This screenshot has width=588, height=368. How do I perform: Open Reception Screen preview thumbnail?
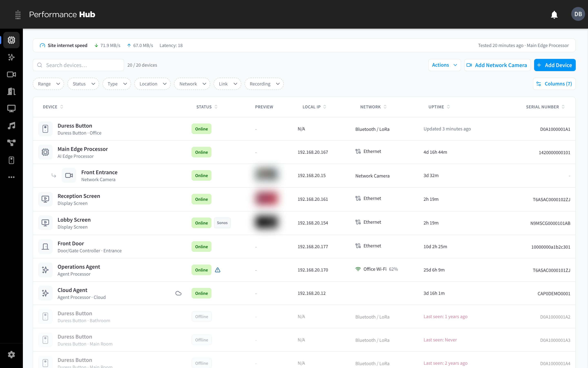(266, 199)
